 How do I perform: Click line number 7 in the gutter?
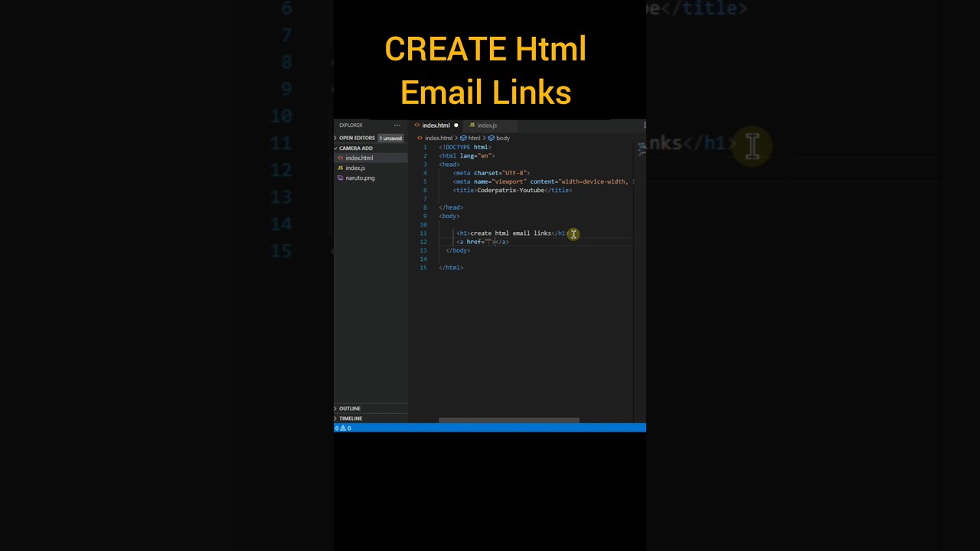(425, 199)
